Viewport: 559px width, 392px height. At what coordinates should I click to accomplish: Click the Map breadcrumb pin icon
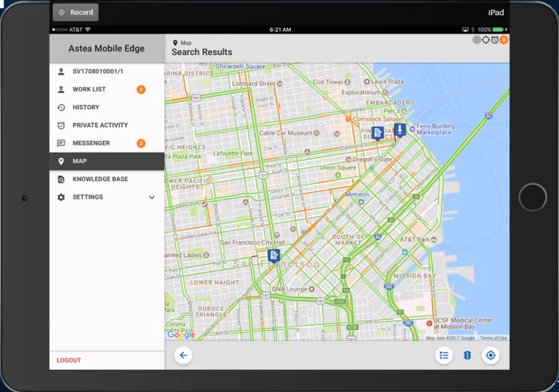(175, 43)
